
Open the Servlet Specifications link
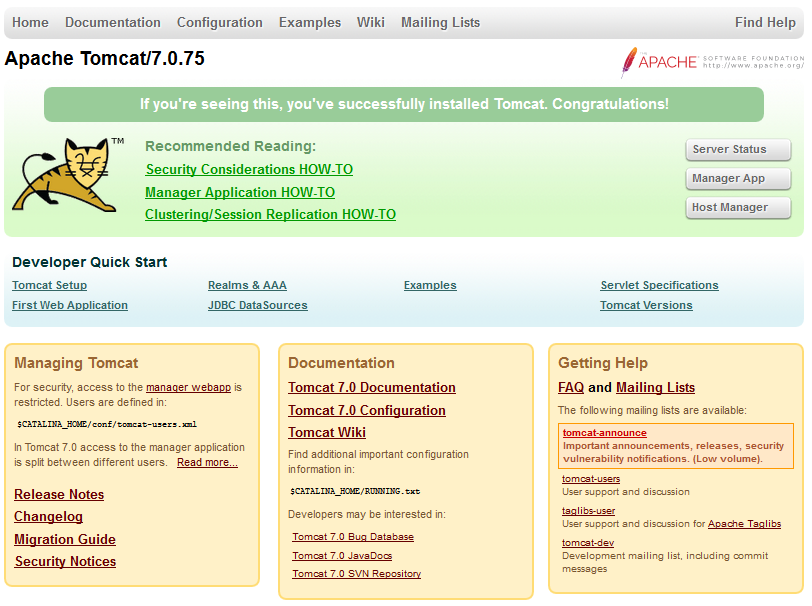[659, 285]
